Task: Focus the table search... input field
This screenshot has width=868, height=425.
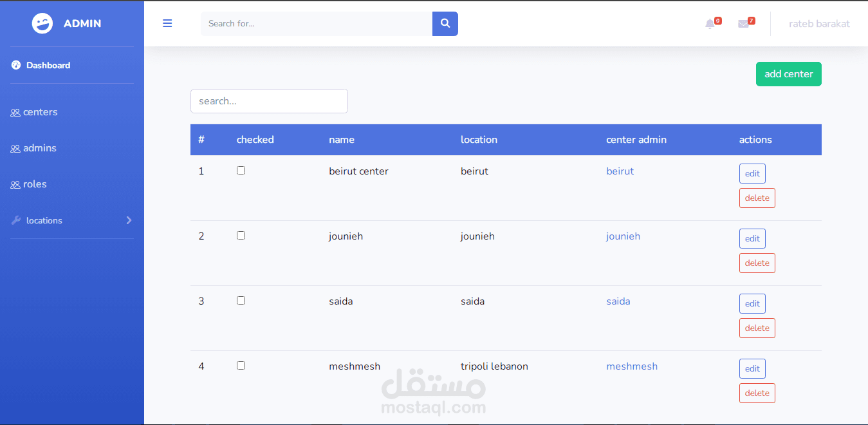Action: click(x=269, y=101)
